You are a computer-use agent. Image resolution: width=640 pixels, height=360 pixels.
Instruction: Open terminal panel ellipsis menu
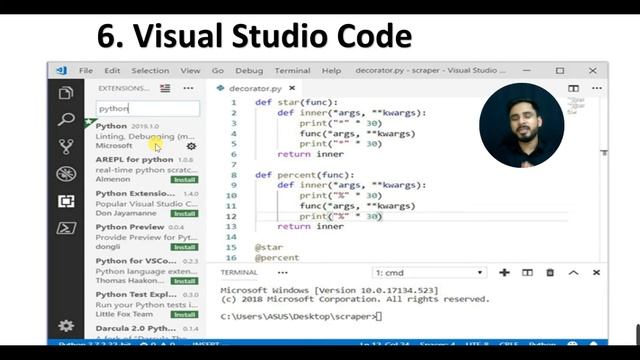point(282,273)
